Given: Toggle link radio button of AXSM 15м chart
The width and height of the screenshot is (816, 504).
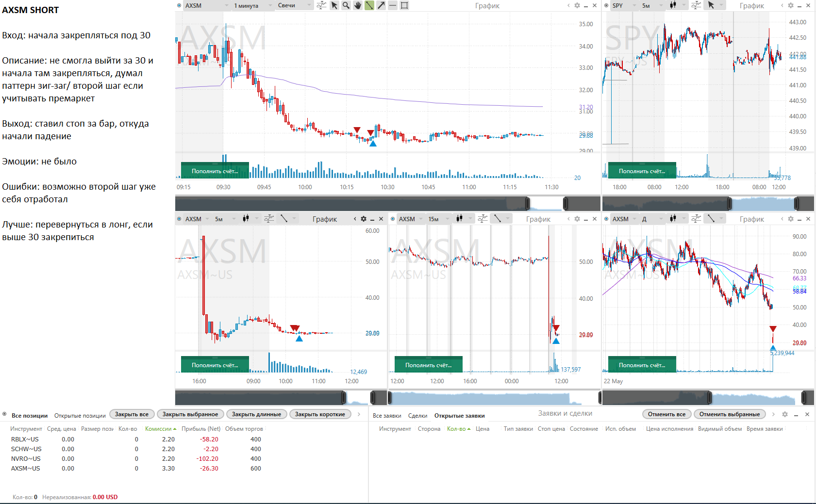Looking at the screenshot, I should tap(393, 219).
